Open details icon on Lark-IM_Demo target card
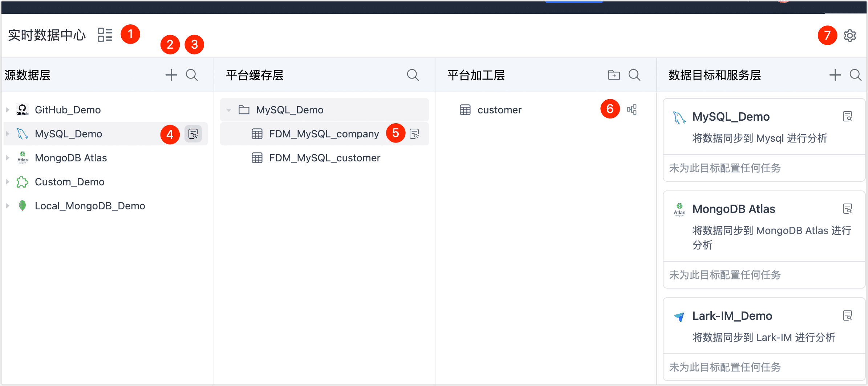Image resolution: width=868 pixels, height=386 pixels. (x=847, y=315)
